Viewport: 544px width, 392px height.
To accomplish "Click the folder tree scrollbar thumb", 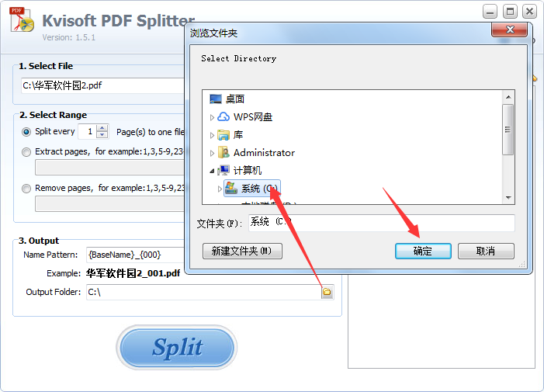I will coord(508,130).
